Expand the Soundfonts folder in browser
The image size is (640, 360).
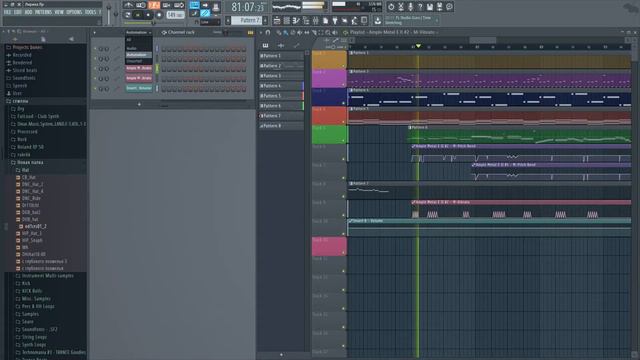[x=39, y=329]
